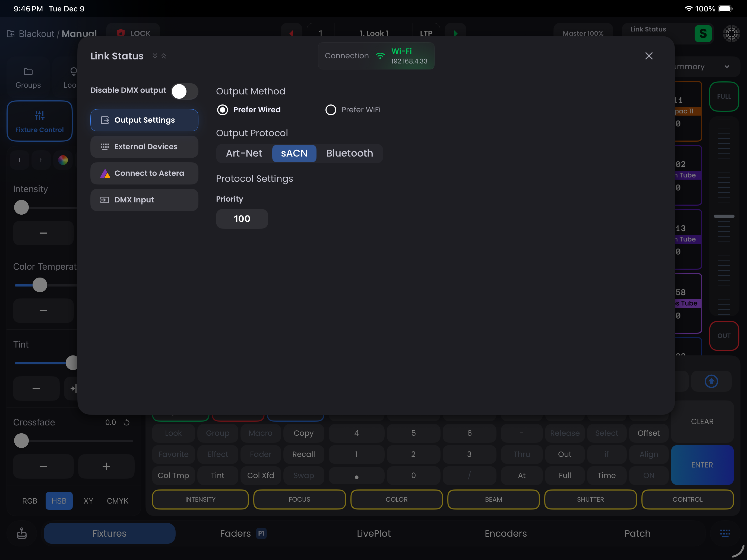Click the green S link status icon
This screenshot has width=747, height=560.
[x=703, y=33]
